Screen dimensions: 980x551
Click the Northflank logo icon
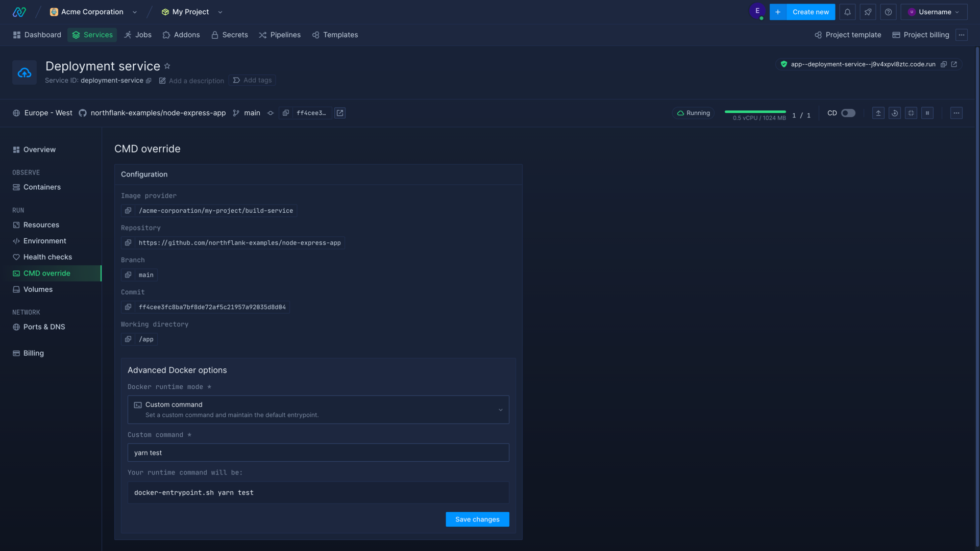pyautogui.click(x=19, y=12)
